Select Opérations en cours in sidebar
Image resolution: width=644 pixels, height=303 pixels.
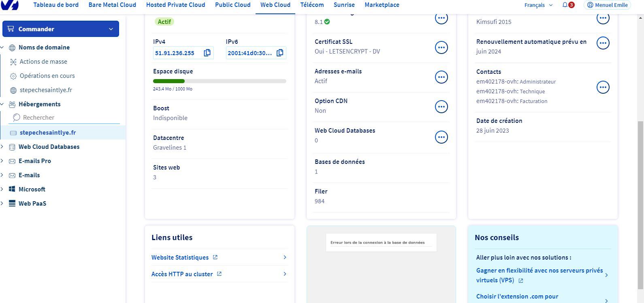(x=47, y=76)
